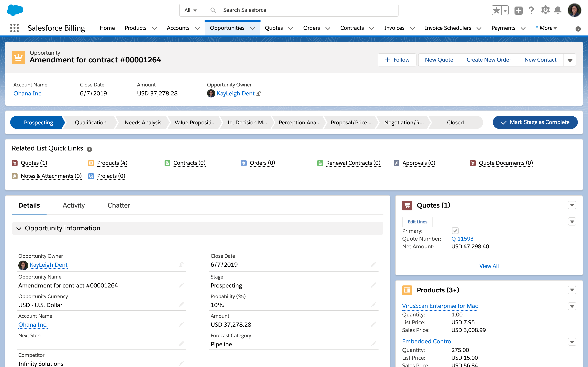
Task: Edit Stage field pencil icon
Action: point(373,285)
